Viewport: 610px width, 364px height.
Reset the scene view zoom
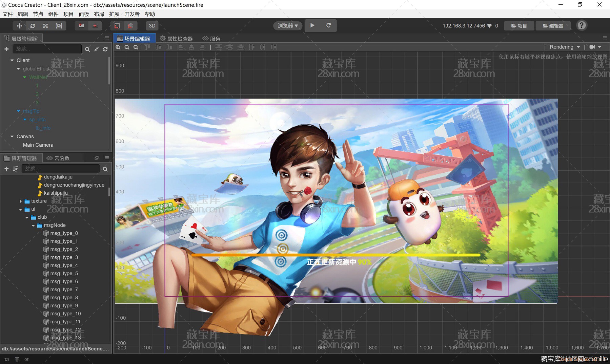(136, 47)
